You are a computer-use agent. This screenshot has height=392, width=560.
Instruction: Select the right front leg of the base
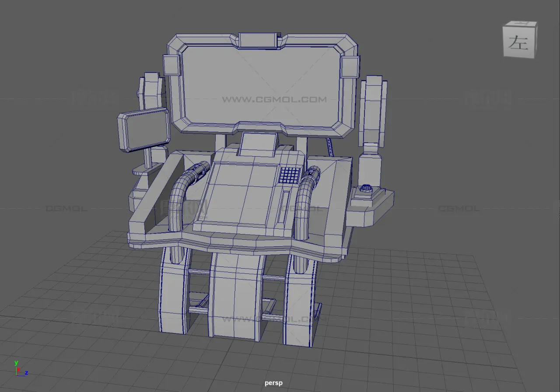click(299, 306)
